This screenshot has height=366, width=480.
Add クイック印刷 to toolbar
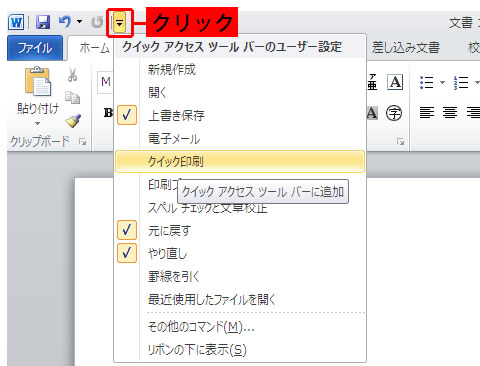pos(240,161)
